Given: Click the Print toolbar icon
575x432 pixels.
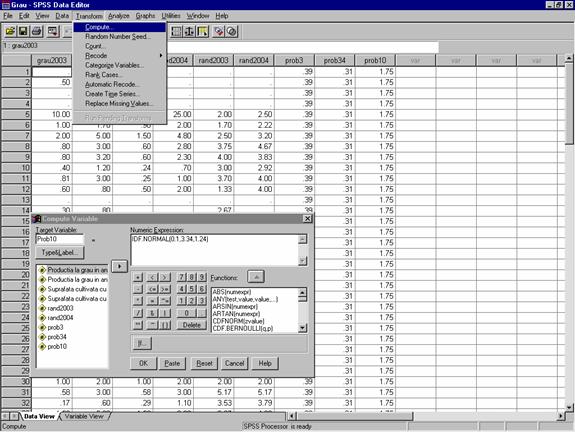Looking at the screenshot, I should pyautogui.click(x=37, y=32).
